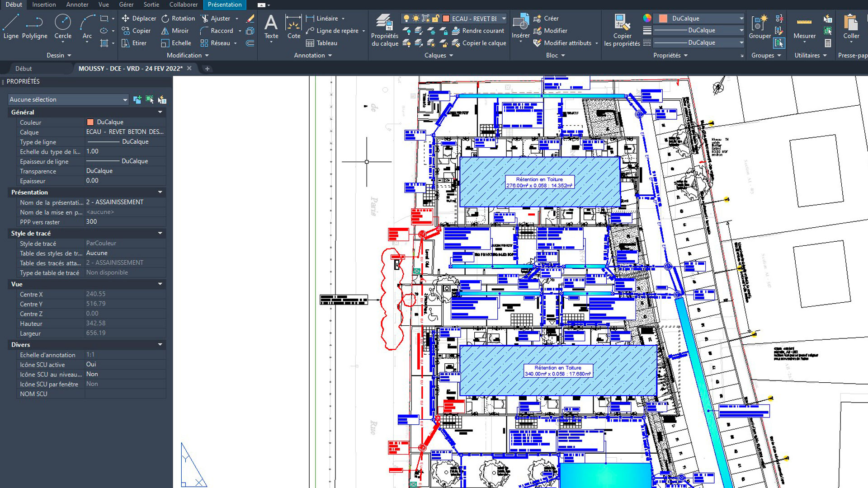
Task: Click the Déplacer move tool
Action: point(139,19)
